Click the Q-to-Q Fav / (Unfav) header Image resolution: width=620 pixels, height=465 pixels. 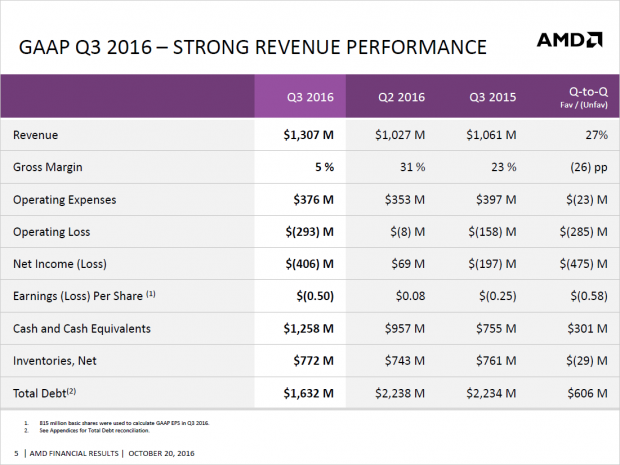[x=582, y=98]
